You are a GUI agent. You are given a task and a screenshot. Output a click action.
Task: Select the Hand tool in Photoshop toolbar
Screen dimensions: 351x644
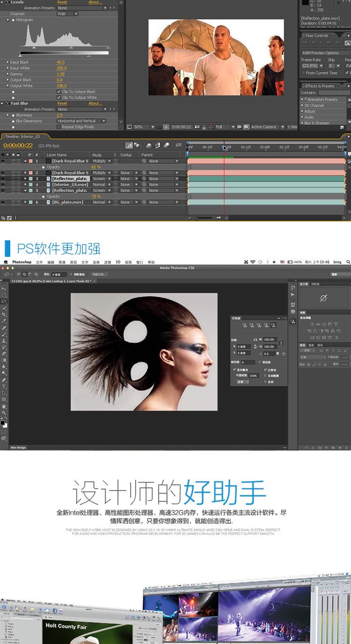[4, 406]
